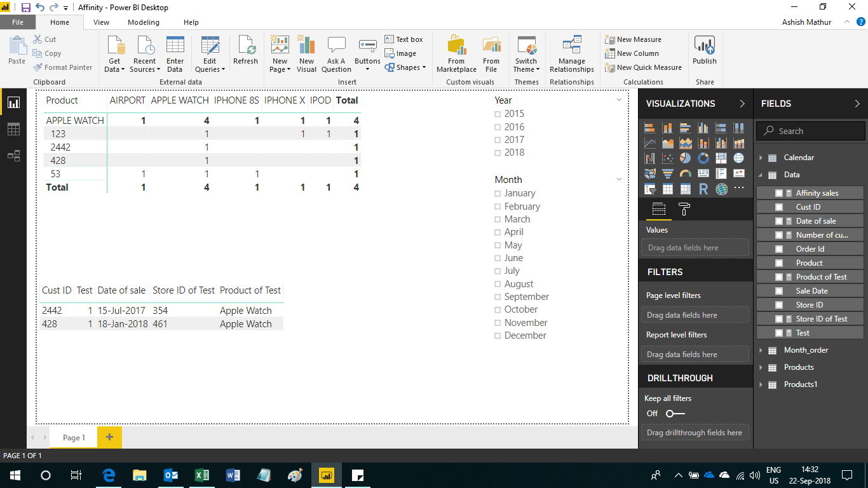Open the Shapes dropdown
This screenshot has width=868, height=488.
pos(405,67)
